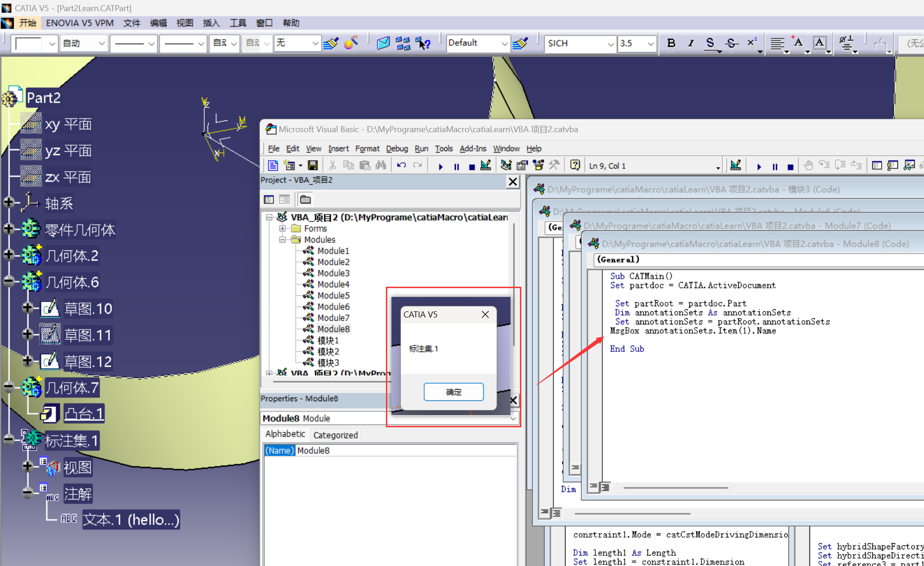Click Full Module View button in Module8 window
The height and width of the screenshot is (566, 924).
pyautogui.click(x=605, y=487)
